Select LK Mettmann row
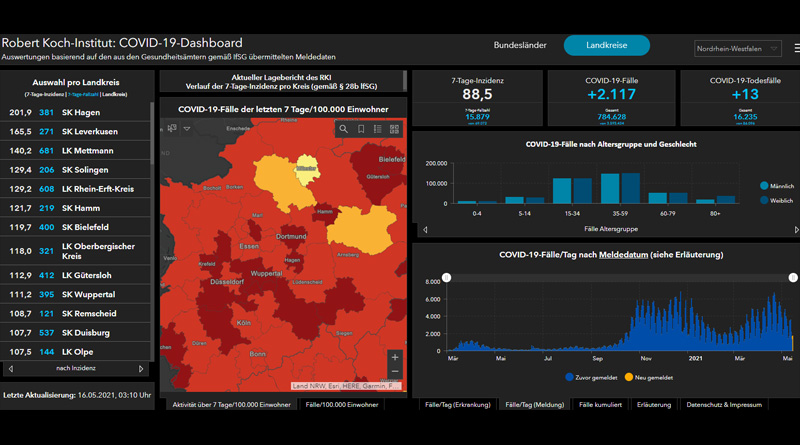 coord(76,151)
